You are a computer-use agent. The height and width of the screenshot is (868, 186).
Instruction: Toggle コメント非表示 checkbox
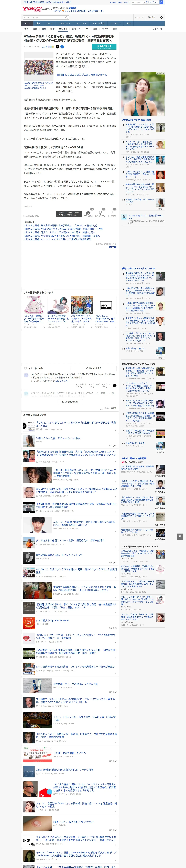coord(102,408)
